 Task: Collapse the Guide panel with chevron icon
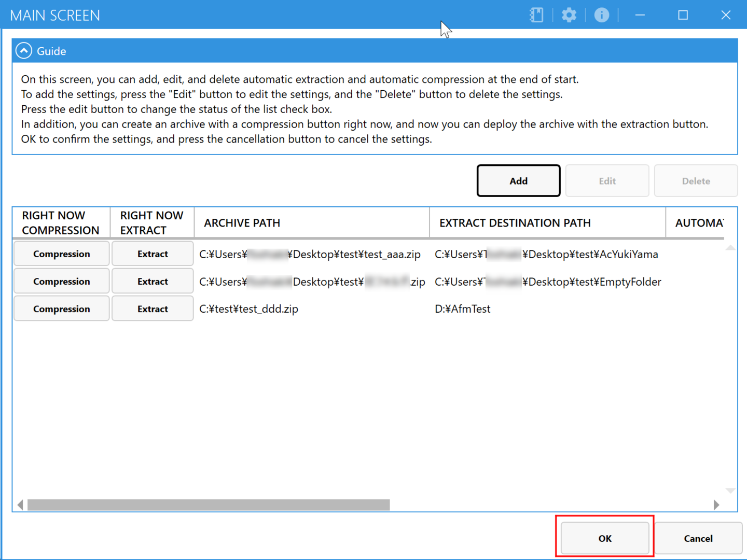coord(24,51)
